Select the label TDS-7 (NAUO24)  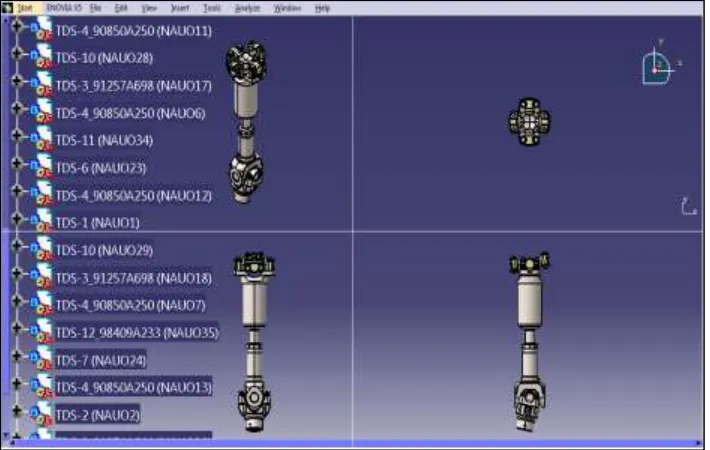pyautogui.click(x=101, y=361)
